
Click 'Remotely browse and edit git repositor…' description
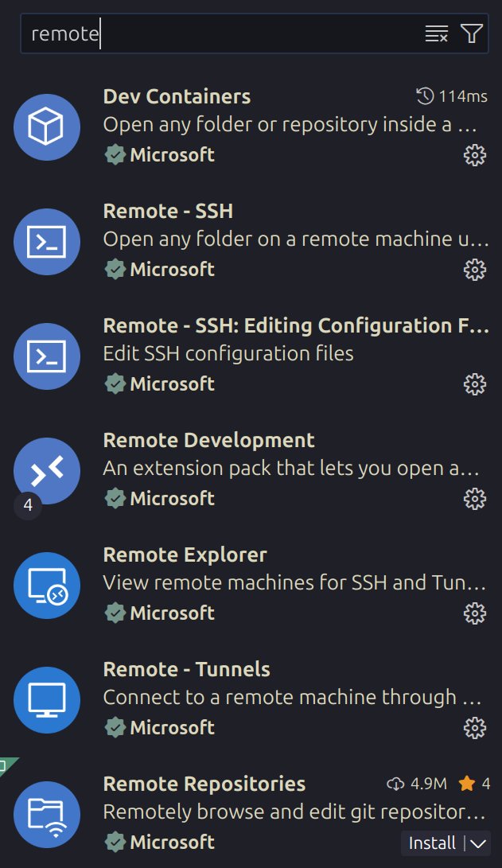pyautogui.click(x=294, y=812)
